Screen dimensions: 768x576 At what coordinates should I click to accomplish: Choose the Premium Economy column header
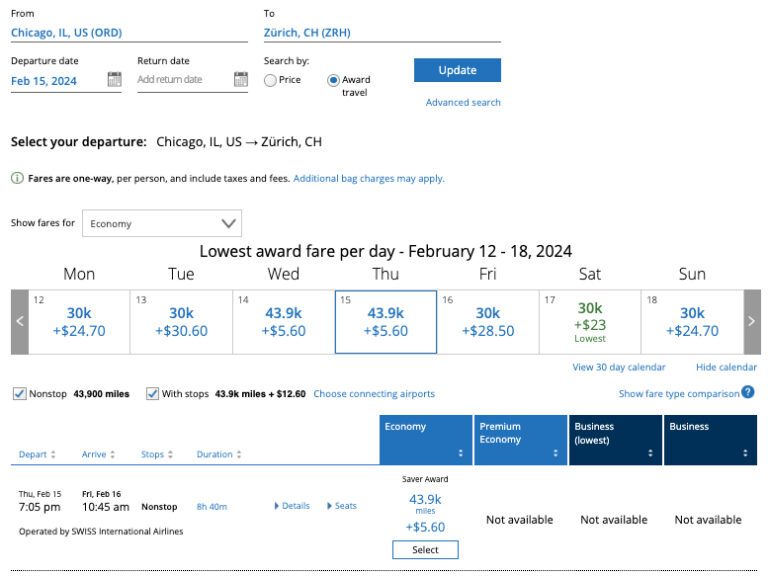[520, 439]
